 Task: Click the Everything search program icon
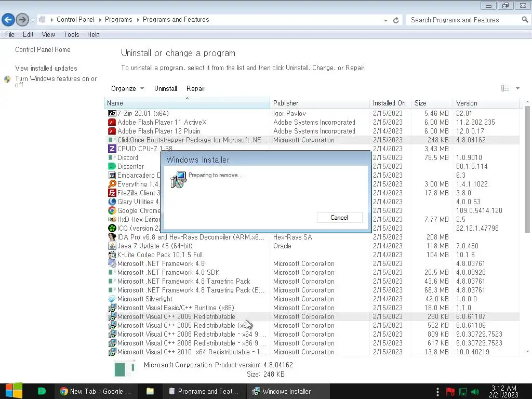click(x=112, y=184)
